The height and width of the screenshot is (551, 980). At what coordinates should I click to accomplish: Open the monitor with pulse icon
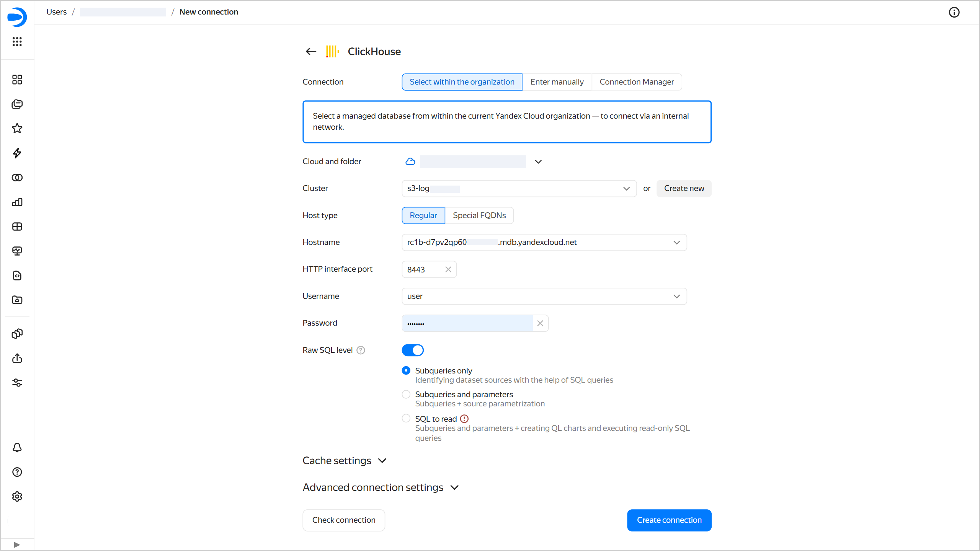pyautogui.click(x=17, y=251)
